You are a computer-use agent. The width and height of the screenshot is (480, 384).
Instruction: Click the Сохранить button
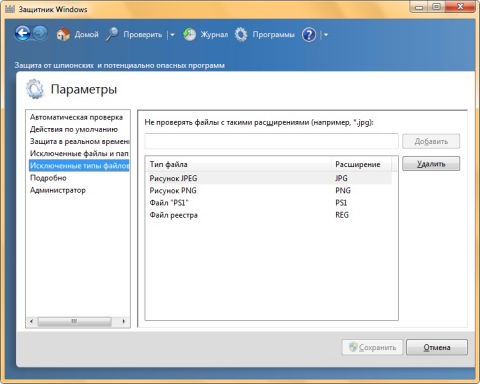tap(373, 347)
